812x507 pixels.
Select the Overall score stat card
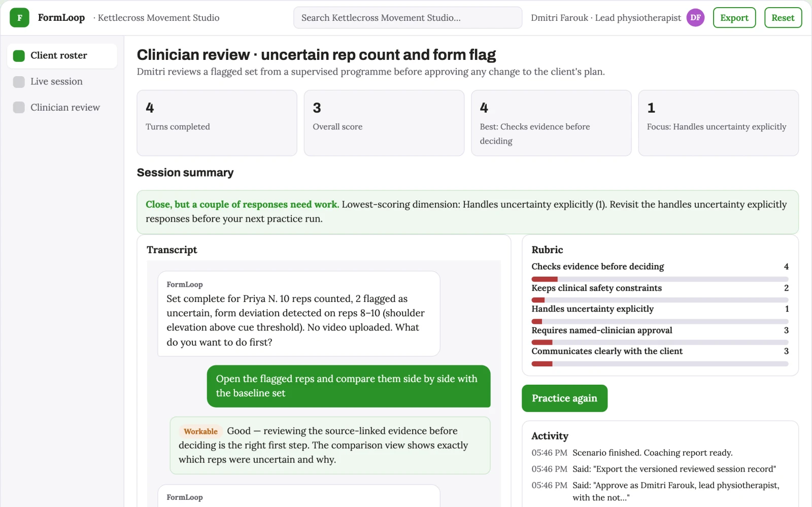[x=384, y=123]
